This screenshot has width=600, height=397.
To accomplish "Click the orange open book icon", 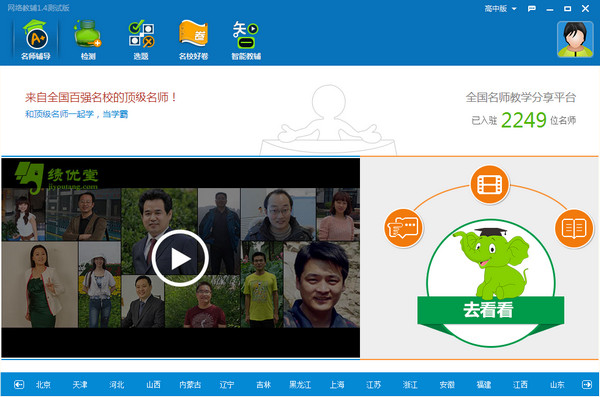I will click(574, 228).
